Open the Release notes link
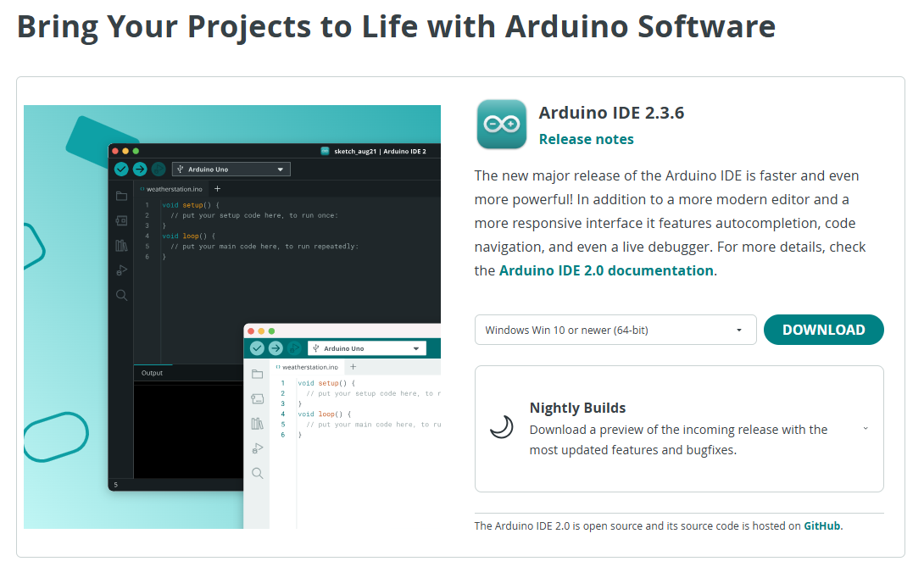Viewport: 924px width, 567px height. click(x=586, y=139)
